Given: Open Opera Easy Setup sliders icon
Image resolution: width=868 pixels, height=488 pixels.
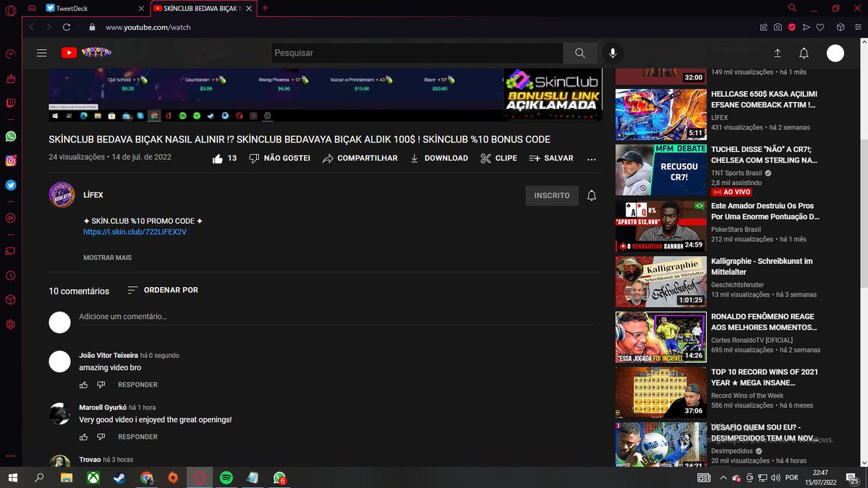Looking at the screenshot, I should click(x=857, y=27).
